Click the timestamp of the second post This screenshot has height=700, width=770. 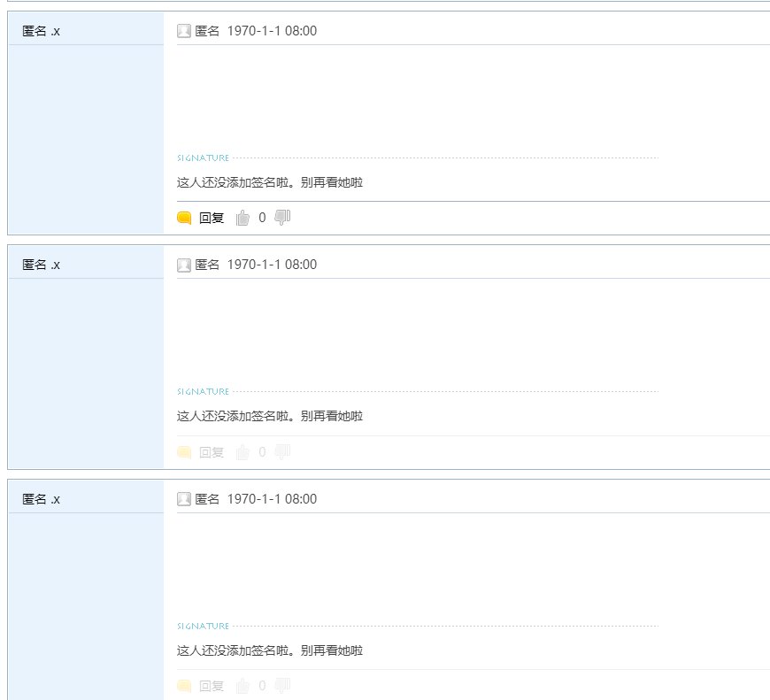tap(272, 265)
